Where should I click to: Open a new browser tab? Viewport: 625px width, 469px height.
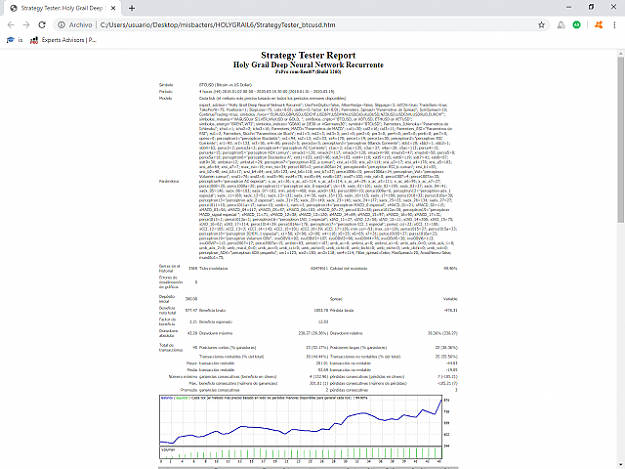point(132,8)
